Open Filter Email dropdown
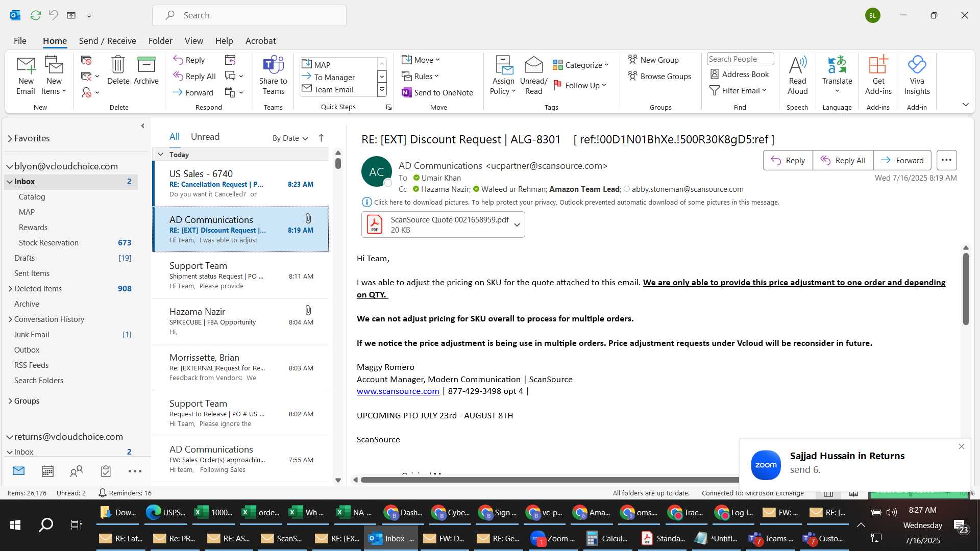Screen dimensions: 980x551 738,90
